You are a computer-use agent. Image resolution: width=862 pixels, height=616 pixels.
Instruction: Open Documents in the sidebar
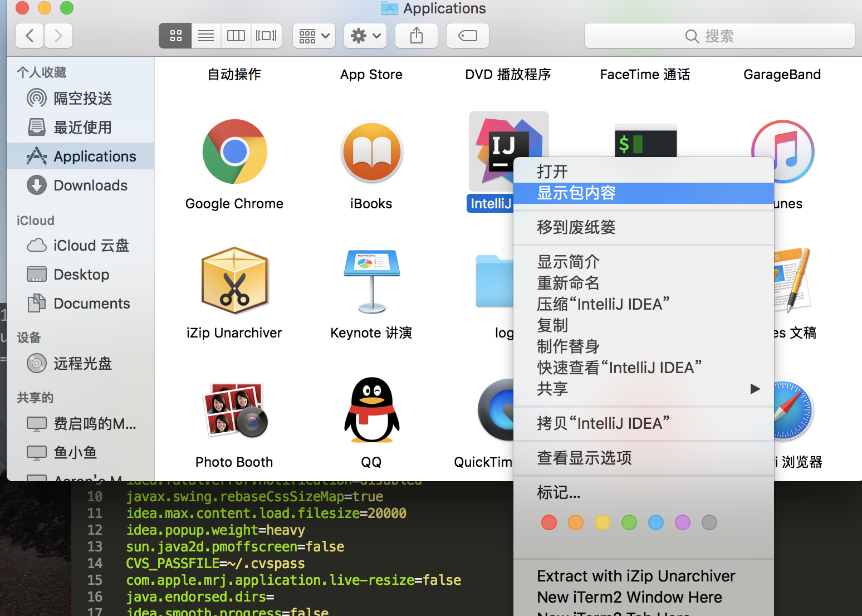(80, 304)
